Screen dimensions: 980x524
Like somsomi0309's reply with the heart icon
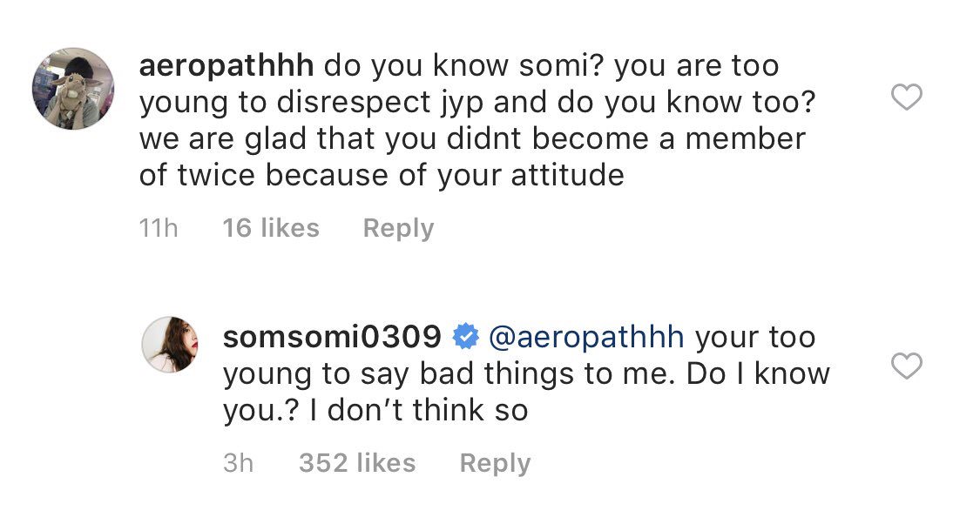(907, 366)
